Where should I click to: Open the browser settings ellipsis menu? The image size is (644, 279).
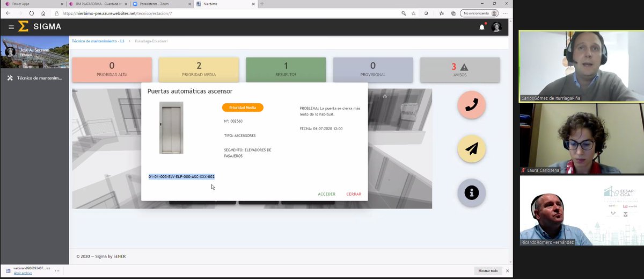click(x=507, y=13)
